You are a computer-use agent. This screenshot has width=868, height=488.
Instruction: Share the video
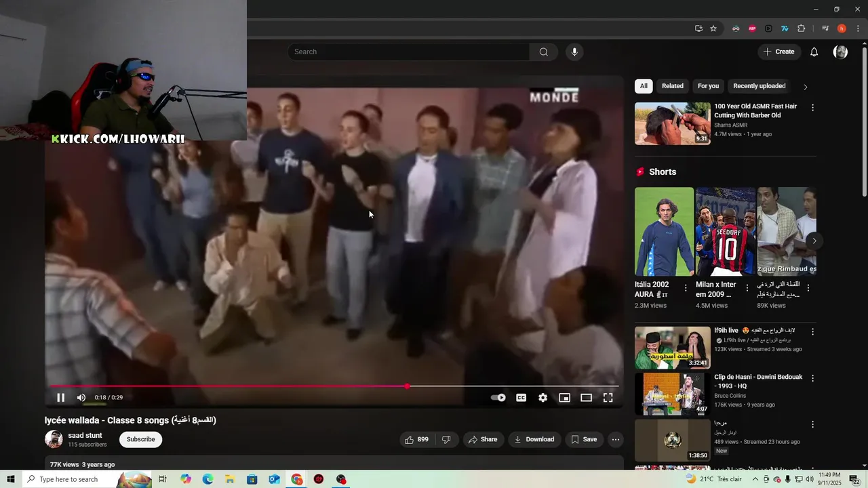[x=483, y=439]
